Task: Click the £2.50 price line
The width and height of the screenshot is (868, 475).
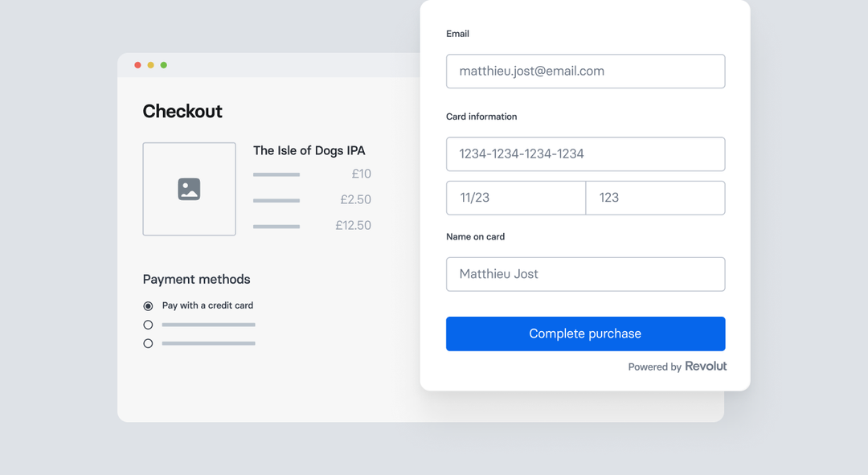Action: [356, 199]
